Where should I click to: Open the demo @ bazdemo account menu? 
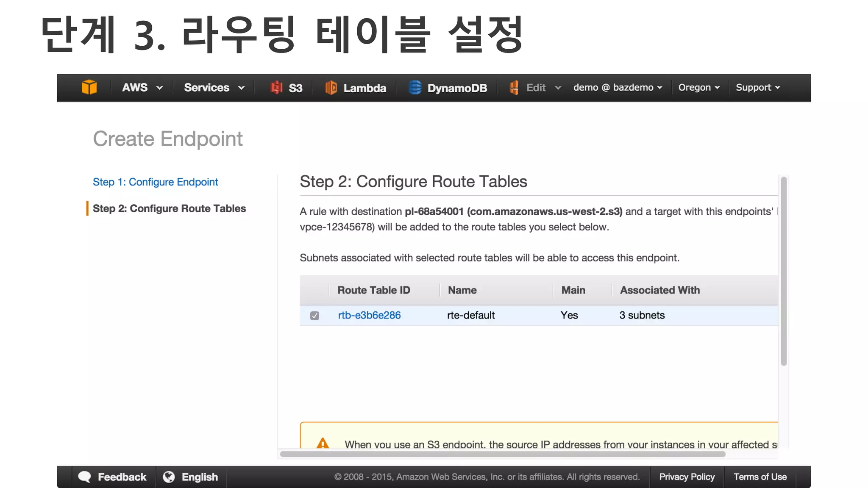(x=618, y=88)
